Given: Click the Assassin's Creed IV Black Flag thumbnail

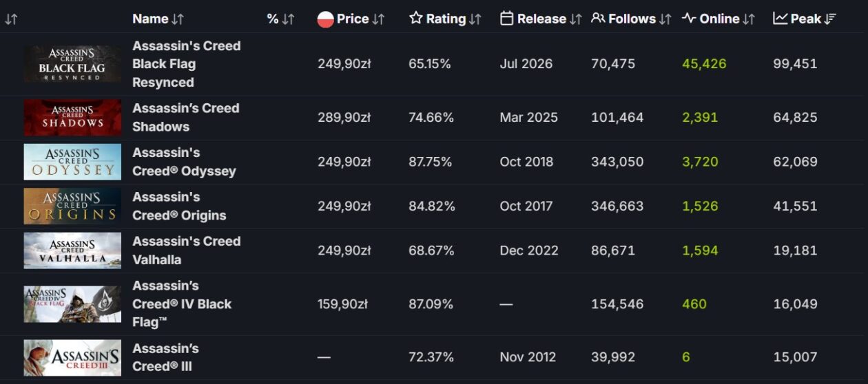Looking at the screenshot, I should (x=72, y=304).
